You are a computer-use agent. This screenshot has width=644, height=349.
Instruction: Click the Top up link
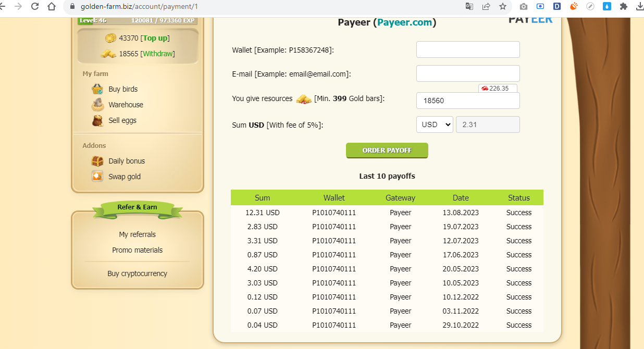click(155, 38)
